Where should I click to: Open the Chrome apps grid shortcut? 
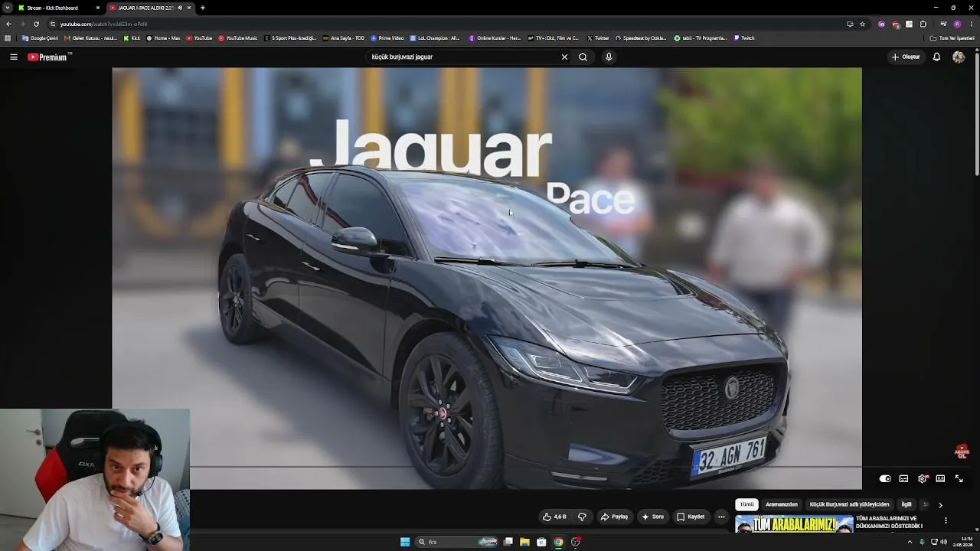8,37
